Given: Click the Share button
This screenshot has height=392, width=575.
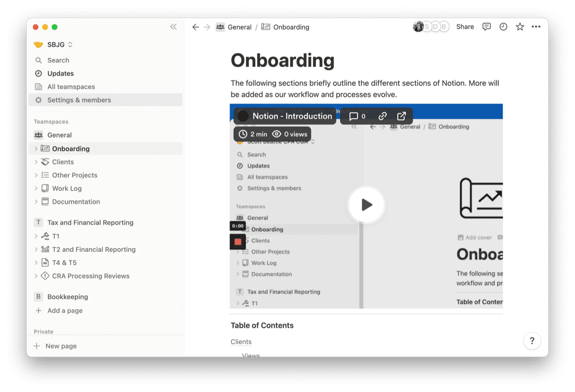Looking at the screenshot, I should click(465, 27).
